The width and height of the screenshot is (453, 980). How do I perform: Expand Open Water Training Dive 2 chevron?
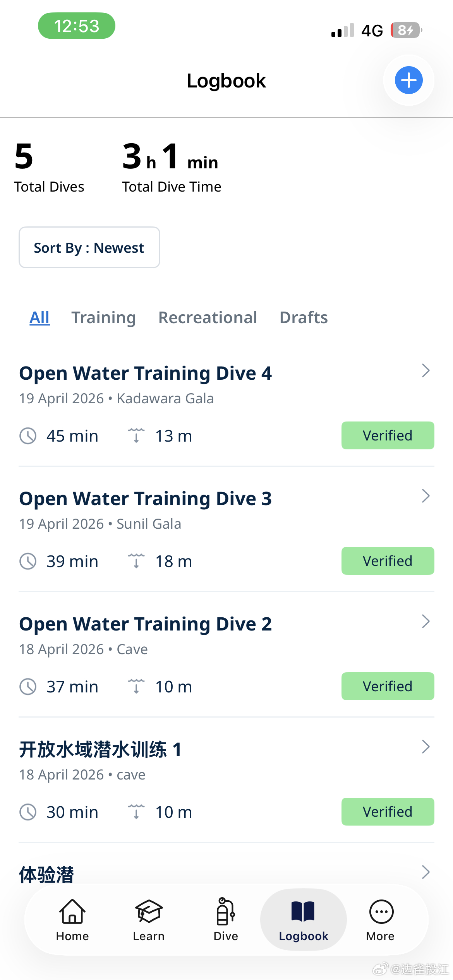click(426, 621)
